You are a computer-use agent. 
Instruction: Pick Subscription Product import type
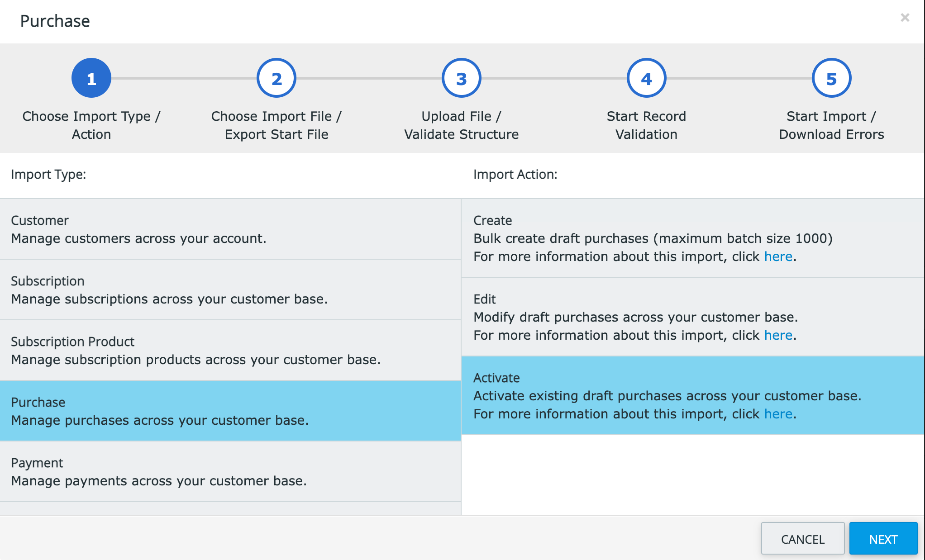230,351
